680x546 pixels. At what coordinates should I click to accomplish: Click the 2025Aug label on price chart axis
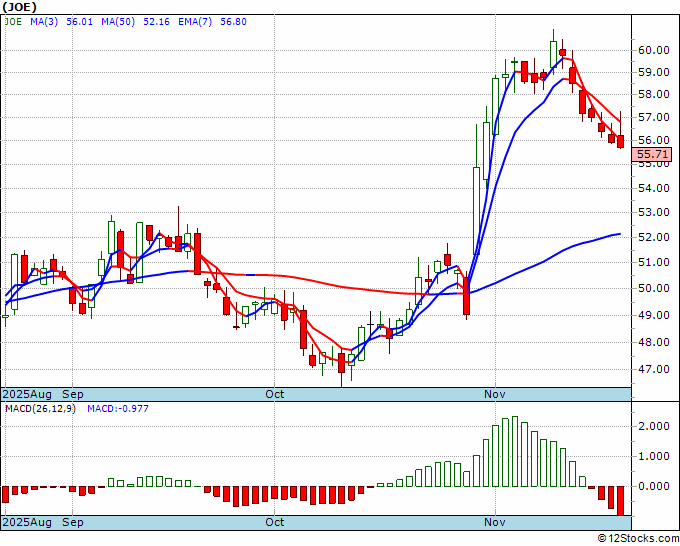click(27, 394)
